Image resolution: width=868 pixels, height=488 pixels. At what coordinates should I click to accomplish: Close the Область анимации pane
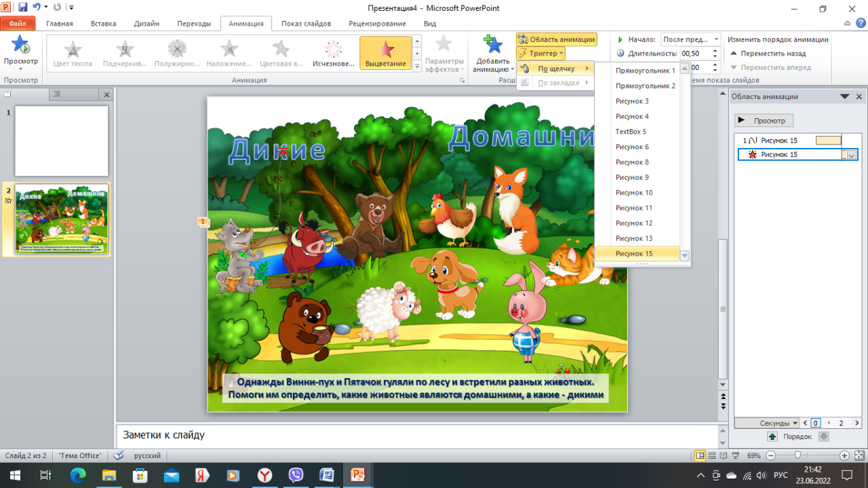click(x=859, y=97)
